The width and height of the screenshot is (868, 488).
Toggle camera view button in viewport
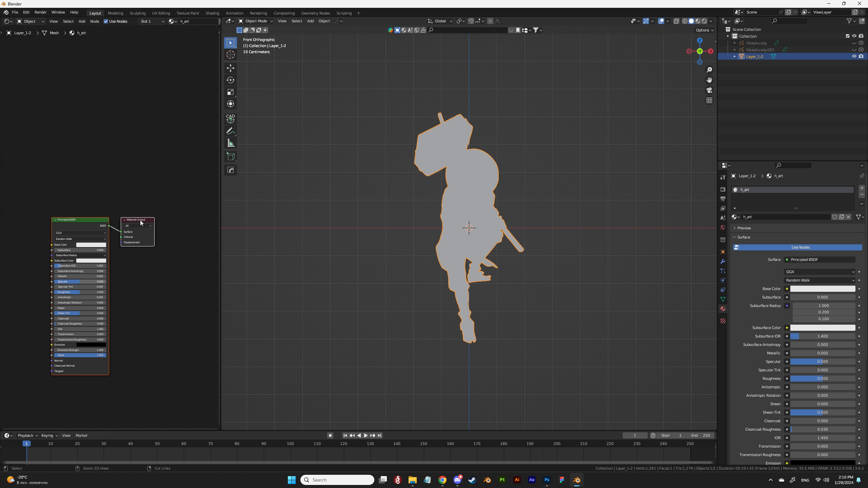coord(709,90)
